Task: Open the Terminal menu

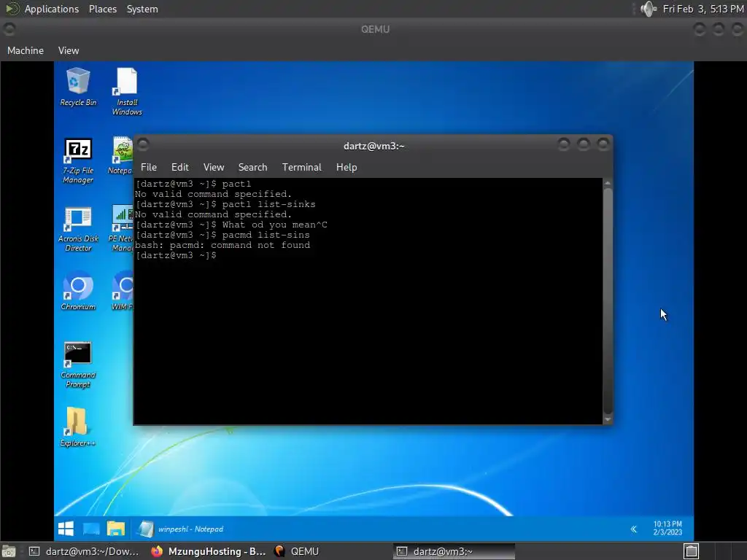Action: (x=301, y=167)
